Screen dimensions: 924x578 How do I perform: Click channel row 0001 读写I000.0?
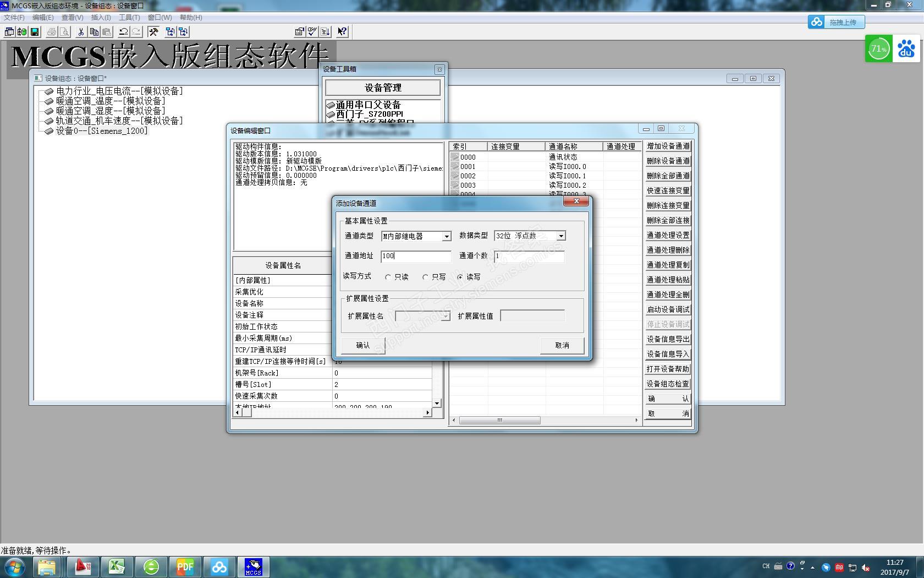pos(546,167)
